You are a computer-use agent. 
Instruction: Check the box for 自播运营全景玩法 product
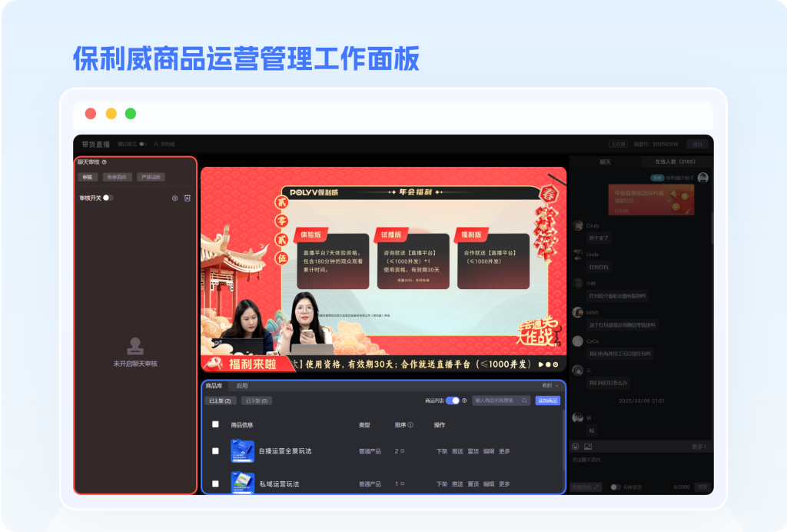(x=215, y=451)
